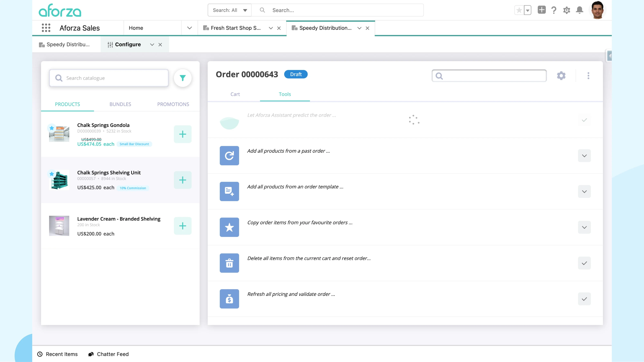Open the Search: All scope dropdown
Image resolution: width=644 pixels, height=362 pixels.
(x=229, y=10)
